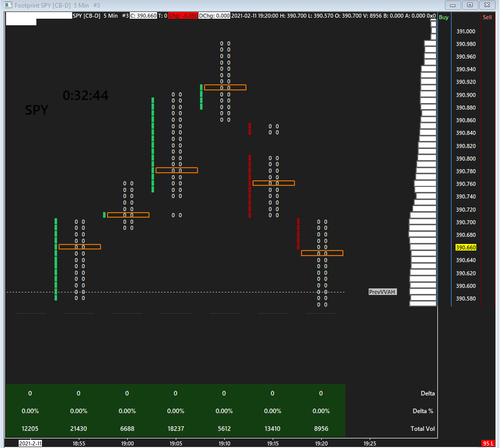Image resolution: width=500 pixels, height=448 pixels.
Task: Click Total Vol value 12205
Action: point(30,428)
